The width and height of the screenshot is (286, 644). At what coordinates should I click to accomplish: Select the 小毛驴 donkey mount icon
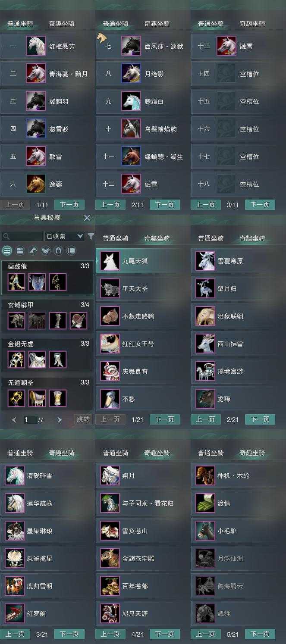pos(205,531)
